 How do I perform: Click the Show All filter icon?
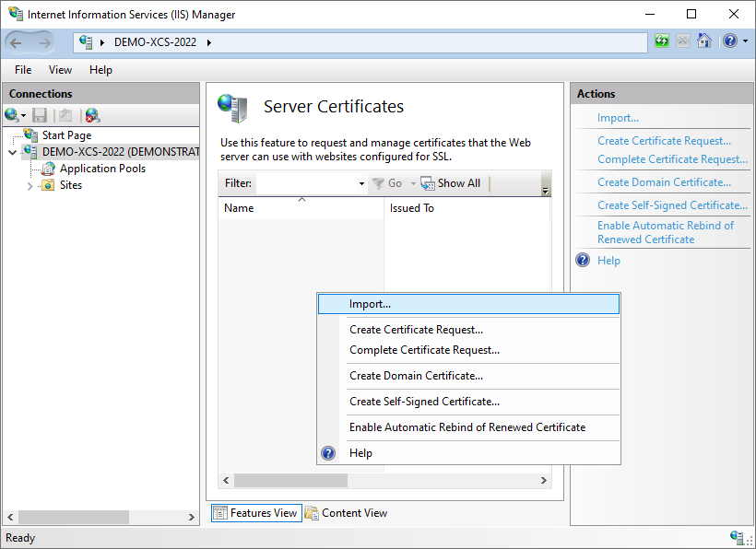click(x=428, y=183)
